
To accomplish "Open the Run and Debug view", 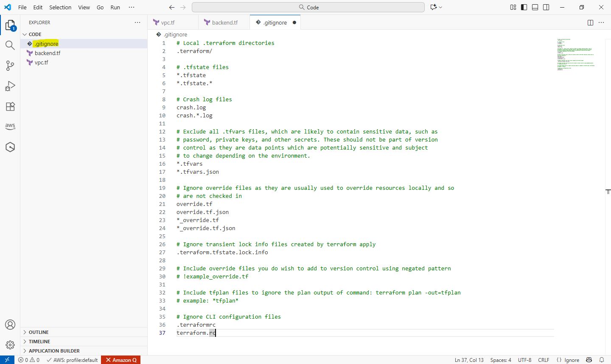I will point(10,86).
